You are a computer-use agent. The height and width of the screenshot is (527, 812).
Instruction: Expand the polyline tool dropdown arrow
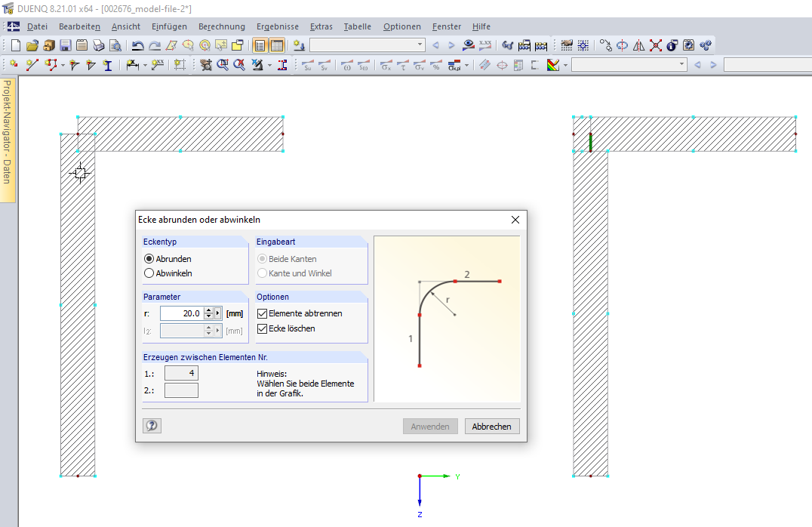[x=63, y=65]
